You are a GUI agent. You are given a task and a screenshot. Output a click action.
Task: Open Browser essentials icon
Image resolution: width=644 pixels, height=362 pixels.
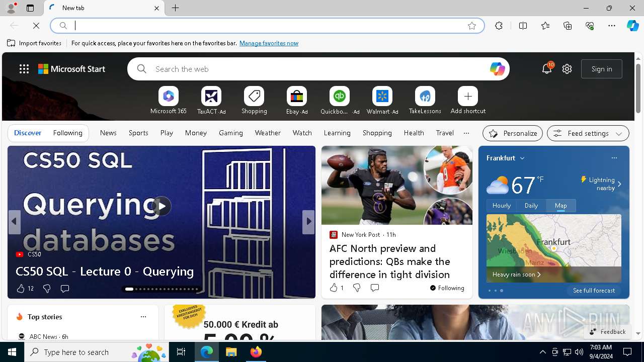[590, 26]
